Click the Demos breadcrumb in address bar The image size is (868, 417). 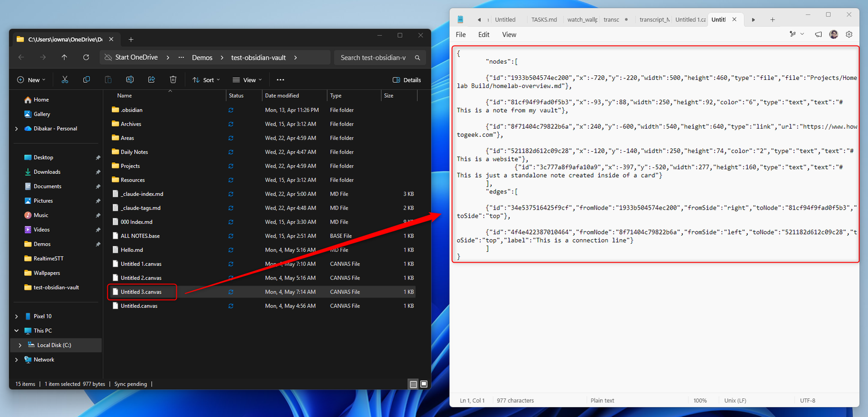tap(203, 57)
